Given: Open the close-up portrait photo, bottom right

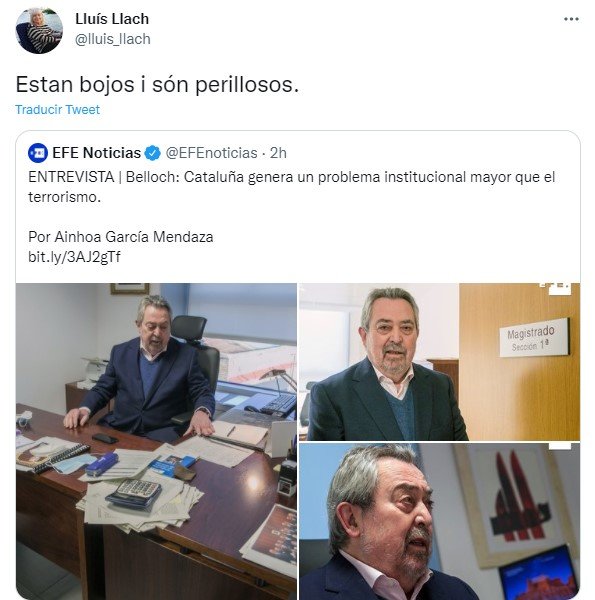Looking at the screenshot, I should pos(439,521).
